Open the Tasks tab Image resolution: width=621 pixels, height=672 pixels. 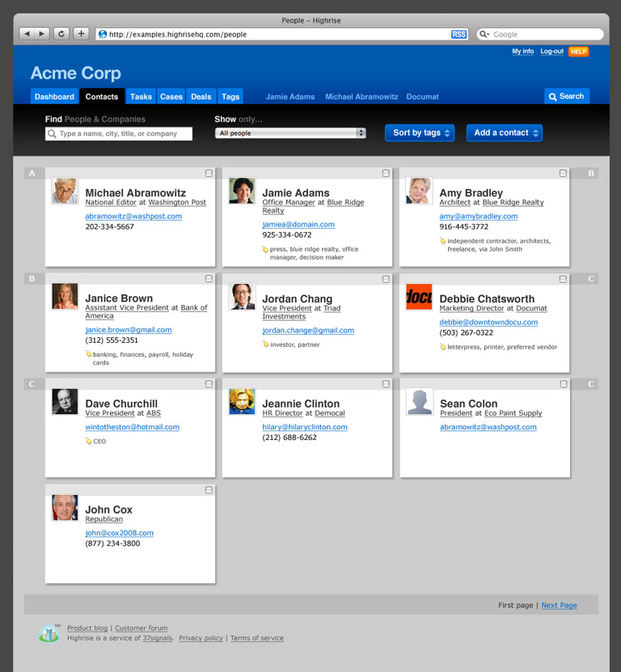click(x=141, y=96)
